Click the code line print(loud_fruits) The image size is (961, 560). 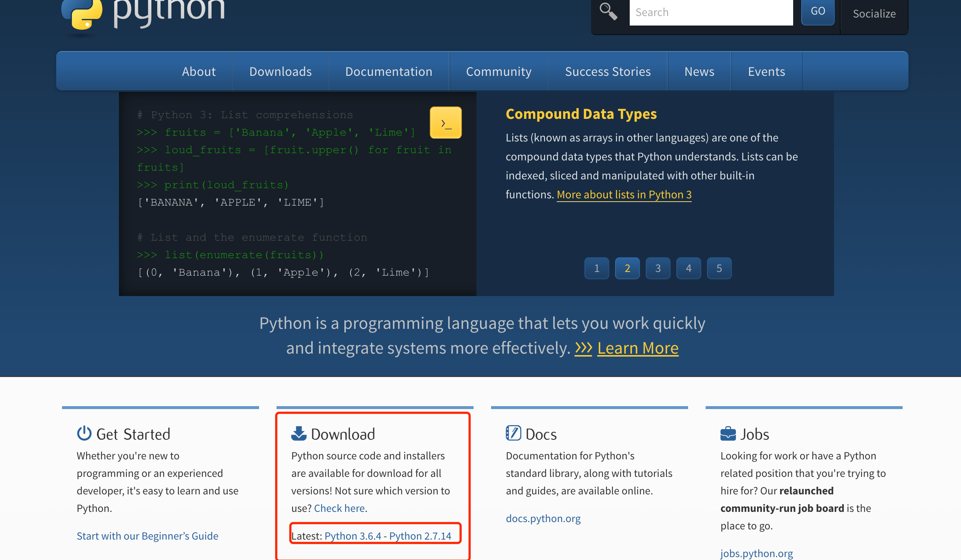pyautogui.click(x=213, y=185)
